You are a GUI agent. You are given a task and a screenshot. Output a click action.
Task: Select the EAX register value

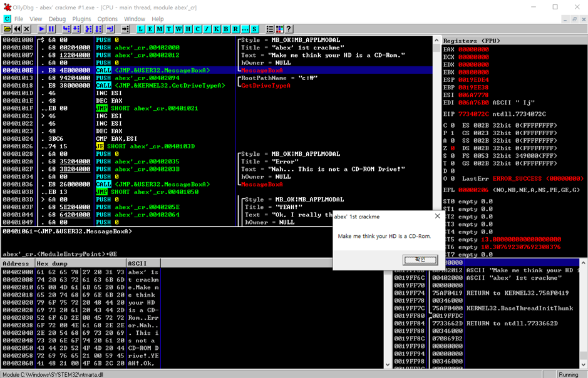tap(473, 49)
